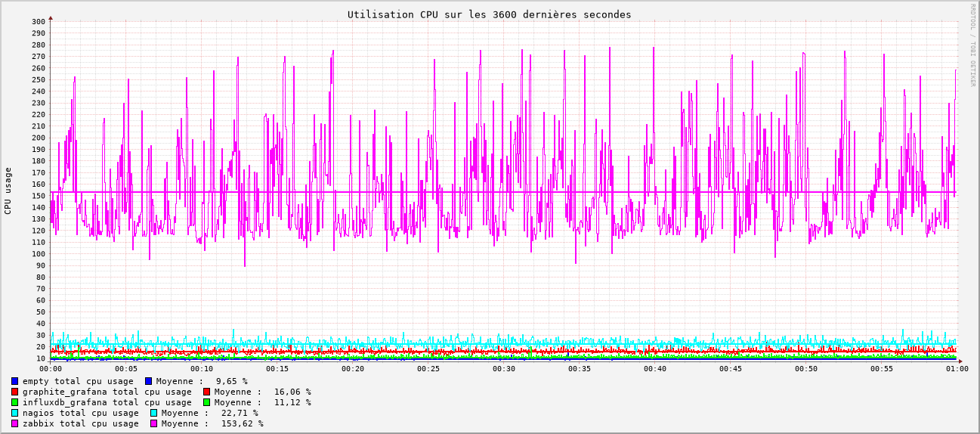Click the 00:20 time axis label
The image size is (980, 434).
coord(353,369)
